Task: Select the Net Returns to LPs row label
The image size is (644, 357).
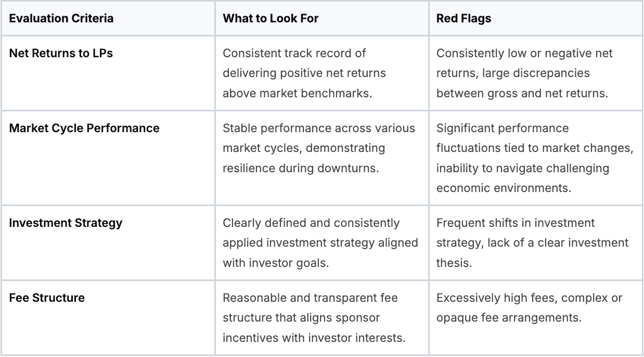Action: 61,53
